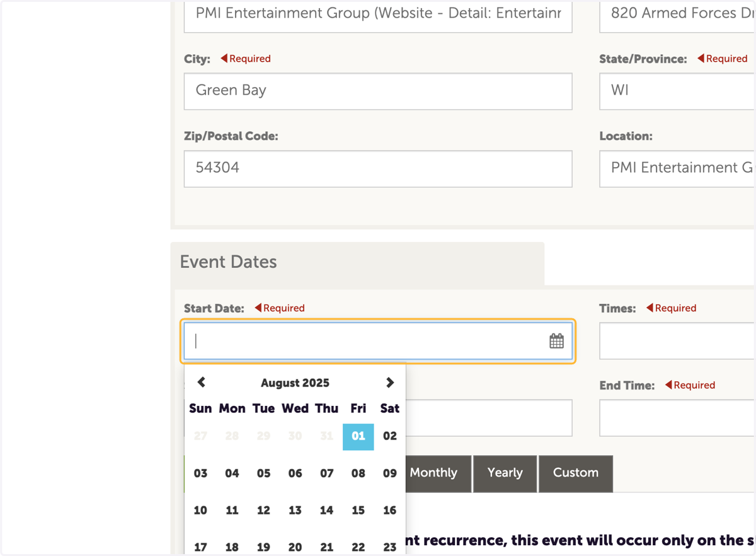Pick August 07 in calendar

click(x=326, y=473)
